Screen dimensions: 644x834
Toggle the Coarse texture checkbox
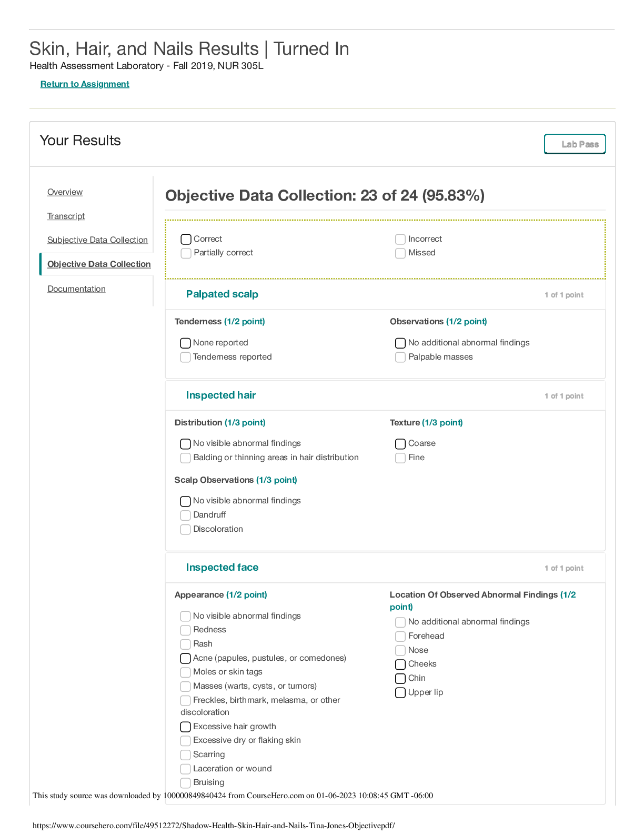coord(400,444)
